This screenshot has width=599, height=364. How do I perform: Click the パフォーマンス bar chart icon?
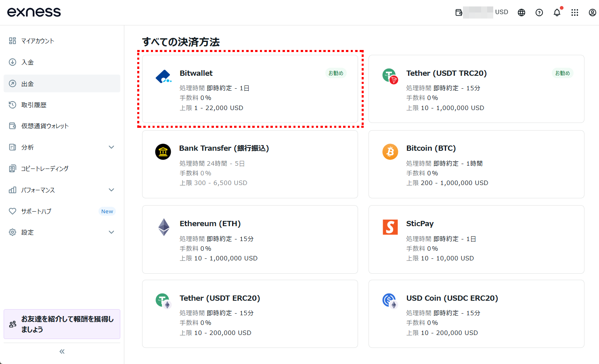[13, 190]
